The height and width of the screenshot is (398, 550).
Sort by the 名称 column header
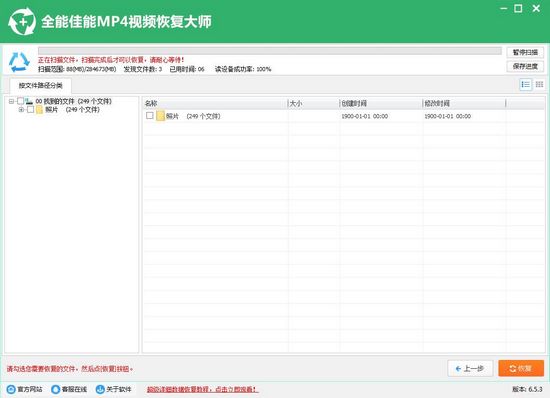pos(215,103)
